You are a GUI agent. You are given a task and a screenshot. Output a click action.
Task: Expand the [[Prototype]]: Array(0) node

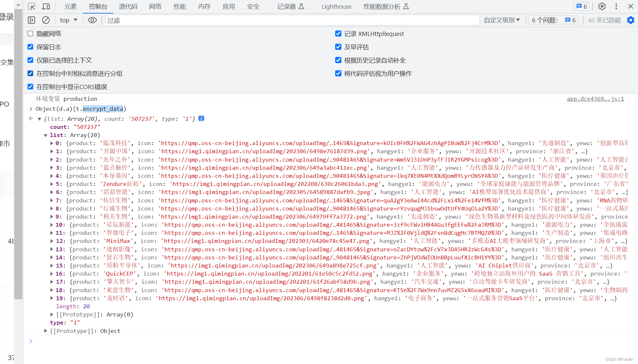coord(52,314)
